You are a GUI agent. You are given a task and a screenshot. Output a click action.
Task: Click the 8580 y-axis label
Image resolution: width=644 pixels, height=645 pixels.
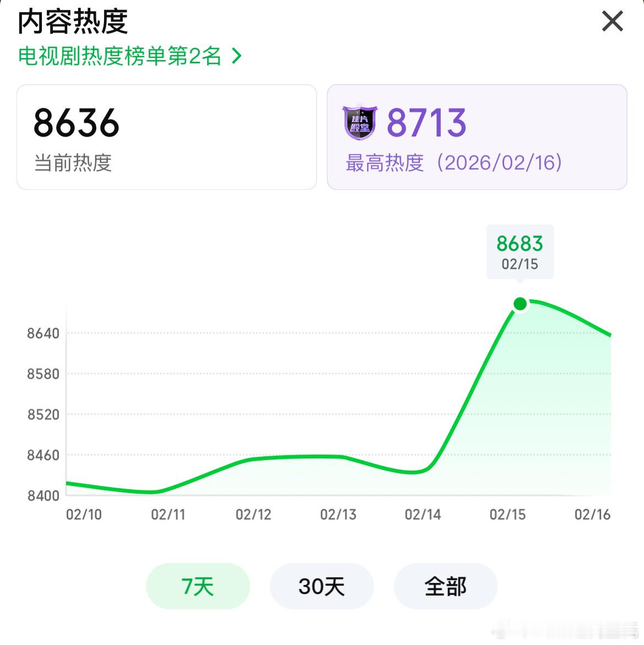tap(43, 374)
